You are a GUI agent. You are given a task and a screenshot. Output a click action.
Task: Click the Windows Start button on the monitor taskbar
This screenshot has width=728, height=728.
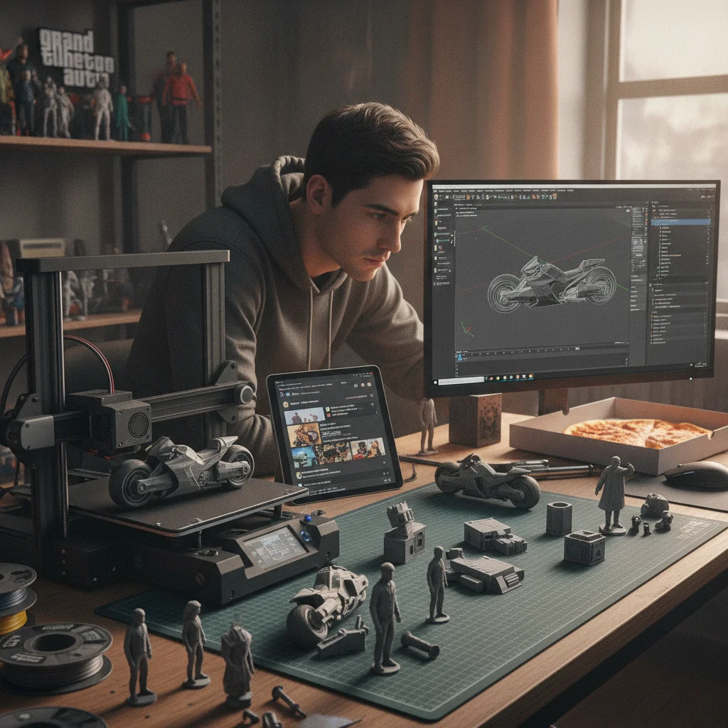pyautogui.click(x=435, y=382)
